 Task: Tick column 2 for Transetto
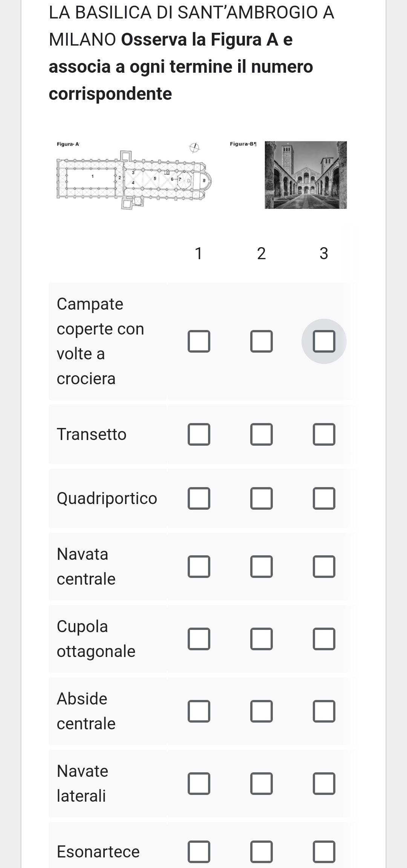[x=262, y=434]
